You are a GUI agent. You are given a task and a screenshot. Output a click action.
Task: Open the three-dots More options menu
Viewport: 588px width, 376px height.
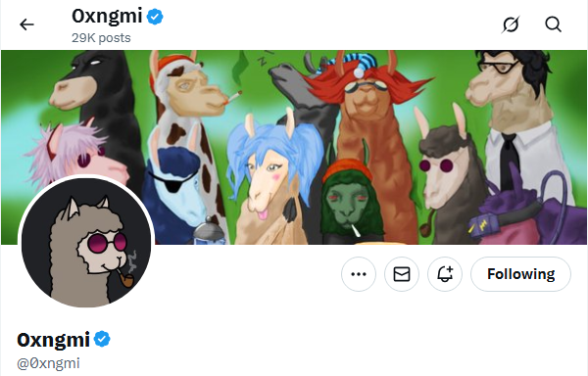coord(359,274)
